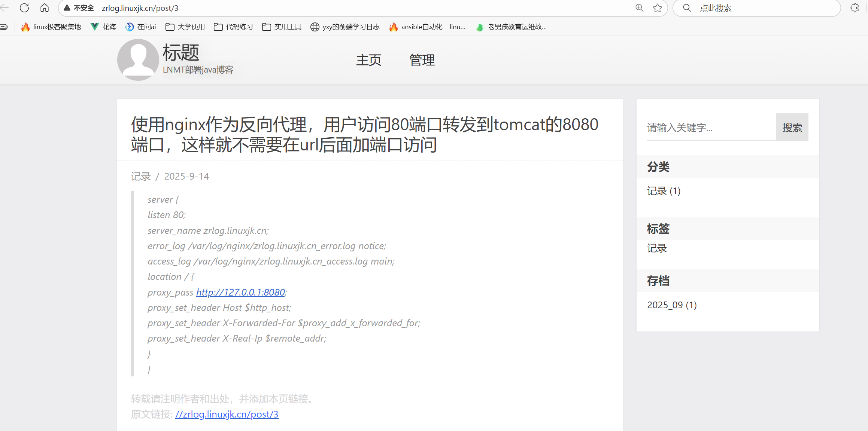Click the not-secure warning icon in address bar
Viewport: 868px width, 431px height.
tap(67, 8)
